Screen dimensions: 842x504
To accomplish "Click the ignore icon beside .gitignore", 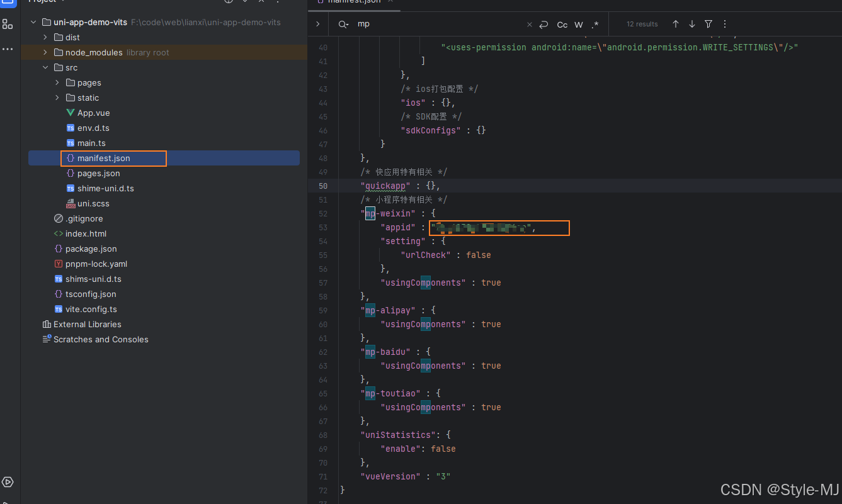I will 59,218.
